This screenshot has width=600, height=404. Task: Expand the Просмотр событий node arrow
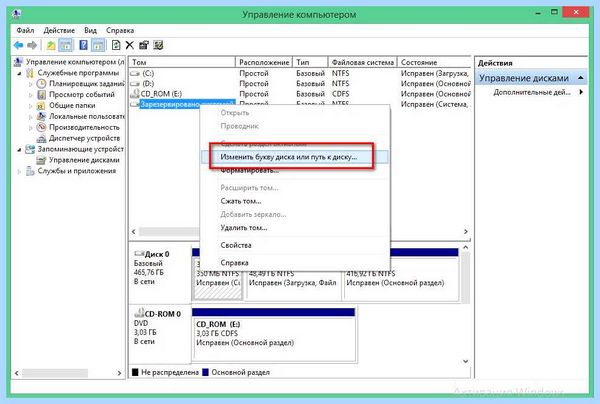tap(31, 94)
